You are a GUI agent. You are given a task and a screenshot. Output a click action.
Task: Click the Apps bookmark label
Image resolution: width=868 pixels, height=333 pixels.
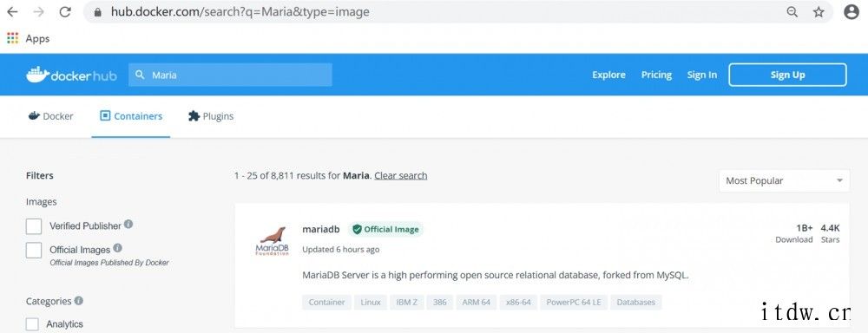click(x=37, y=39)
